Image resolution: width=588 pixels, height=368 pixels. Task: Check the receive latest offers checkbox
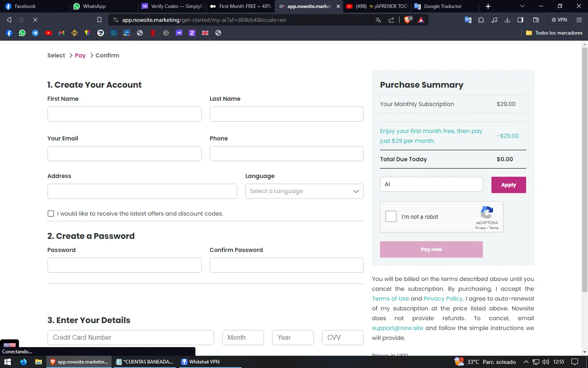(51, 213)
